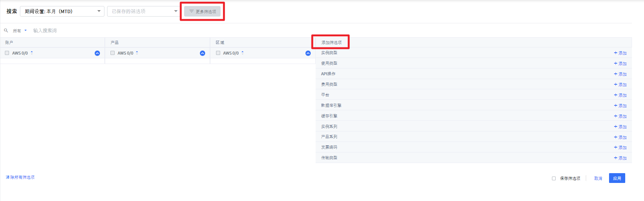This screenshot has width=644, height=201.
Task: Collapse the 产品 column with blue chevron
Action: click(x=203, y=53)
